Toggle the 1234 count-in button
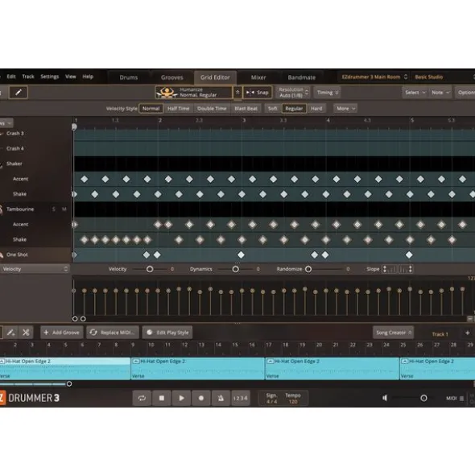 pos(241,398)
